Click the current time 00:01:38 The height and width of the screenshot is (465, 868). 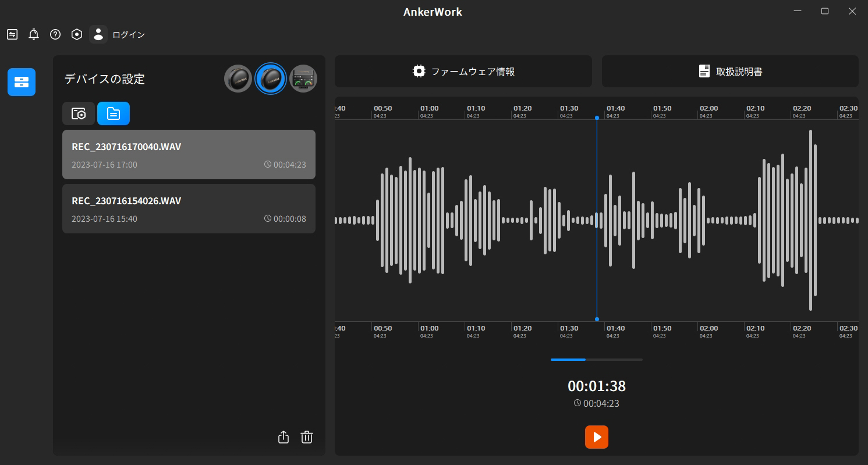coord(597,386)
